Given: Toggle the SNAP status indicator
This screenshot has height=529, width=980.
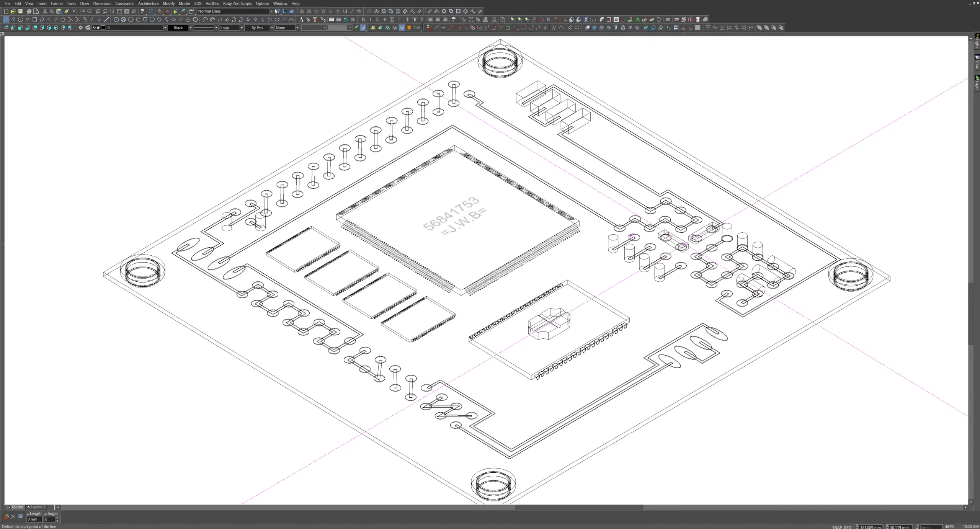Looking at the screenshot, I should click(x=837, y=527).
